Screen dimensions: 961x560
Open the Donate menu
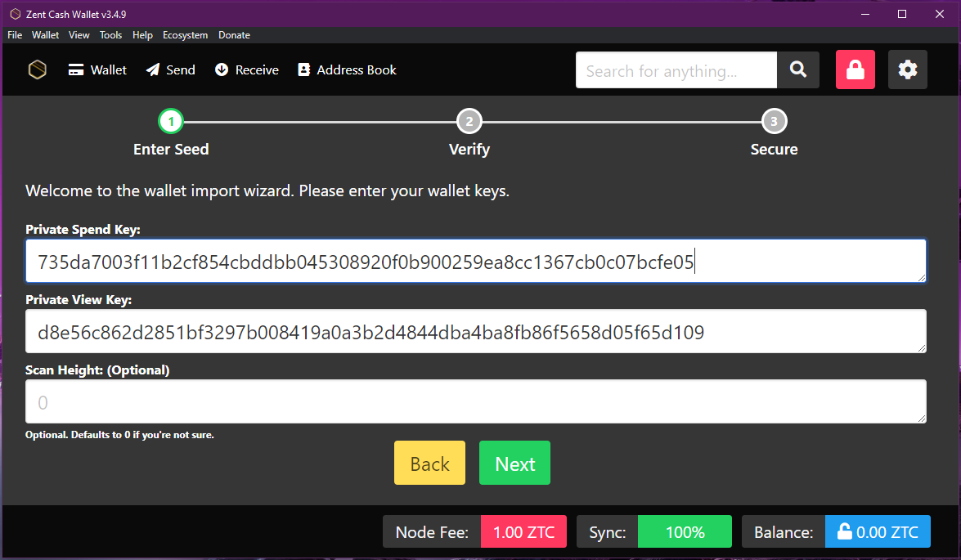tap(234, 35)
